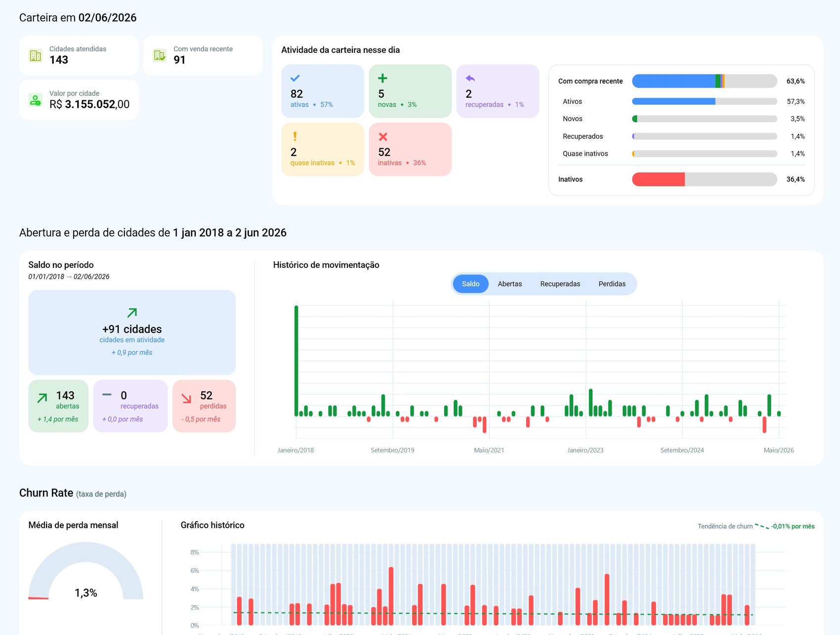Click the Com compra recente progress bar
The image size is (840, 635).
tap(705, 81)
